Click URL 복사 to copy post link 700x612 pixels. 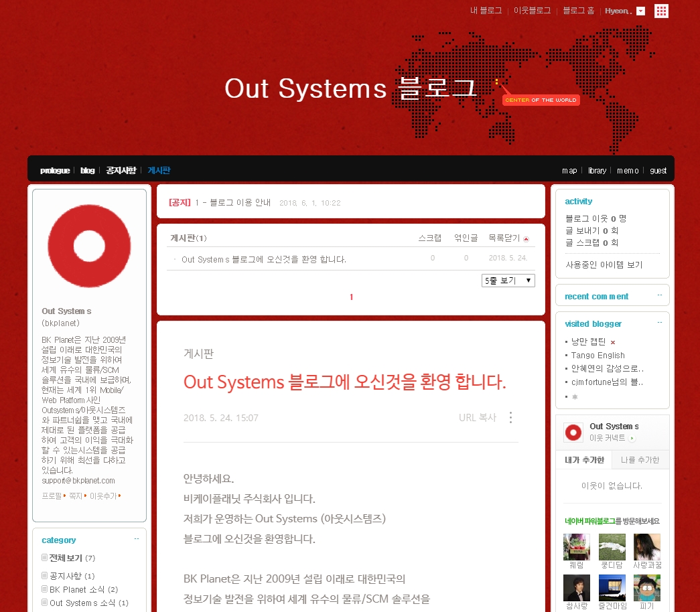pos(478,418)
